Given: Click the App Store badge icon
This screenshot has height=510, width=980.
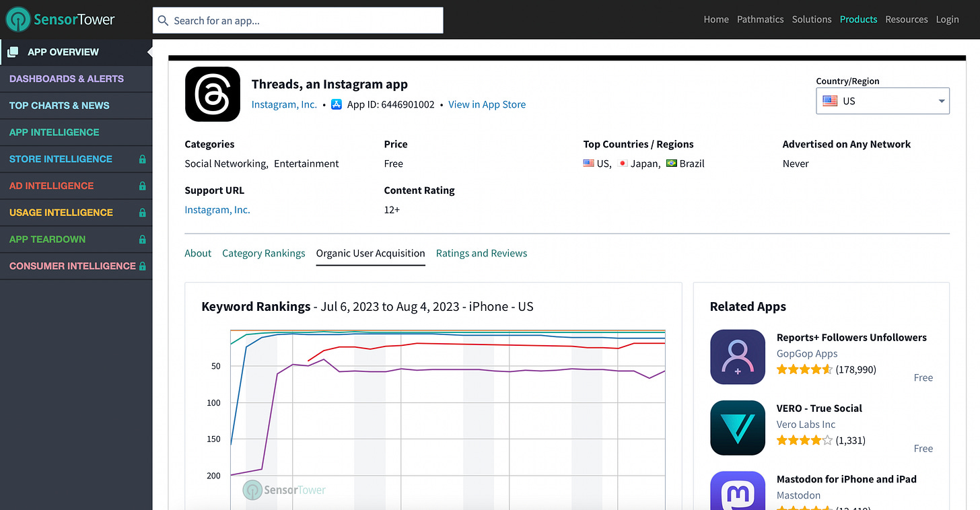Looking at the screenshot, I should [337, 104].
